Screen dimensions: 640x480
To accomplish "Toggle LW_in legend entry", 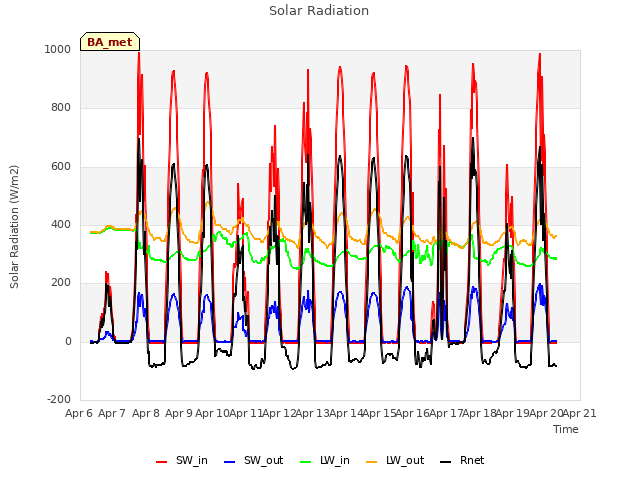I will 325,461.
